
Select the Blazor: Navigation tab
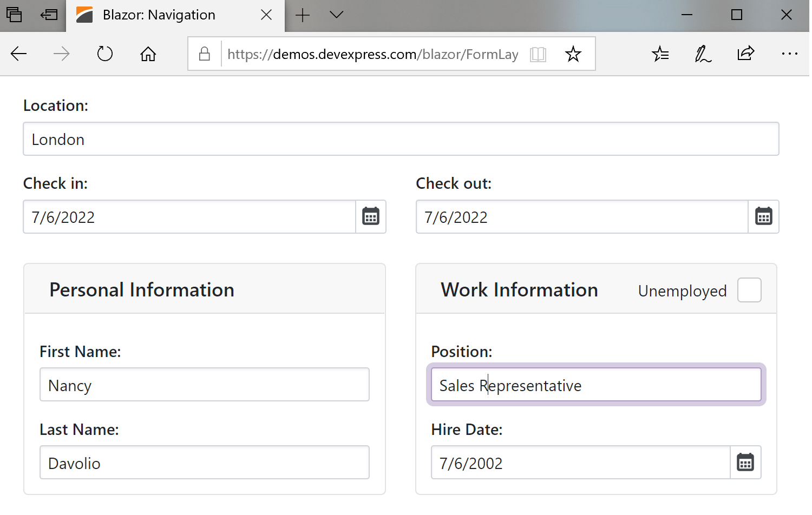tap(159, 15)
